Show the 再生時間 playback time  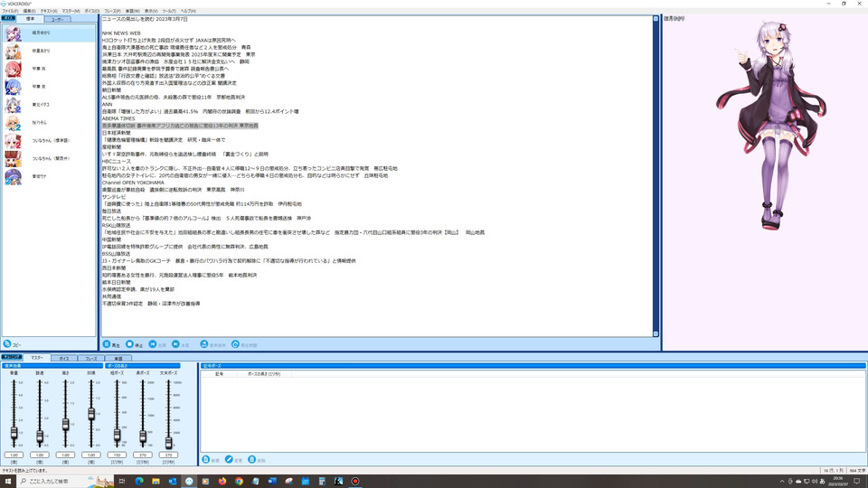point(235,344)
